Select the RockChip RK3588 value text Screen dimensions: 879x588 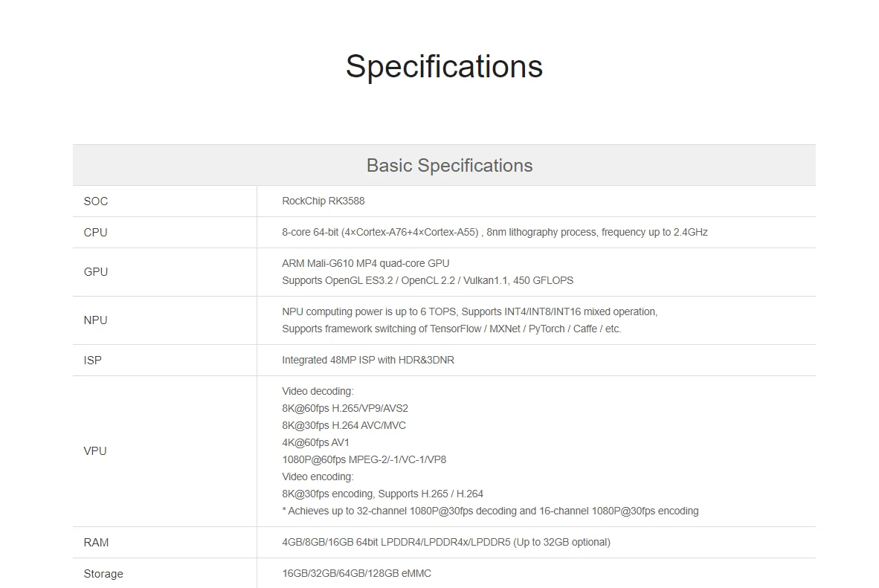coord(323,201)
